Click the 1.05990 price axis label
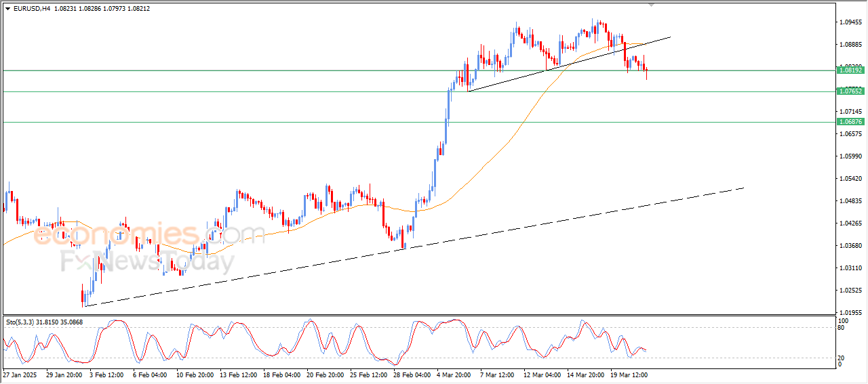868x384 pixels. [x=850, y=156]
